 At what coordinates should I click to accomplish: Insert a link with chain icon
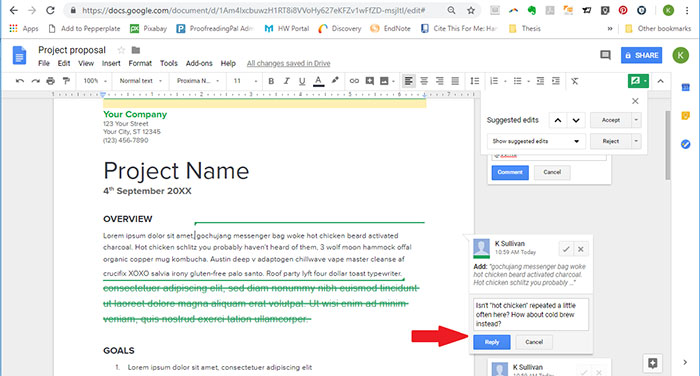(x=354, y=81)
